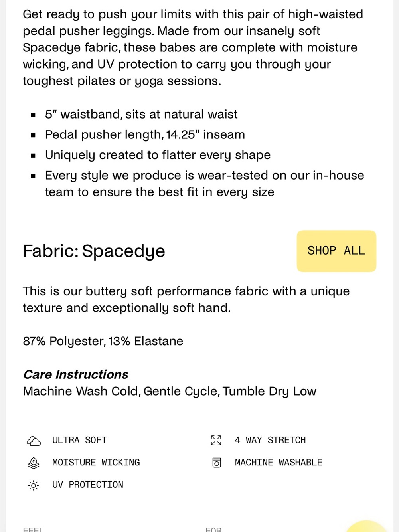Viewport: 399px width, 532px height.
Task: Click the 87% Polyester, 13% Elastane text
Action: (x=103, y=341)
